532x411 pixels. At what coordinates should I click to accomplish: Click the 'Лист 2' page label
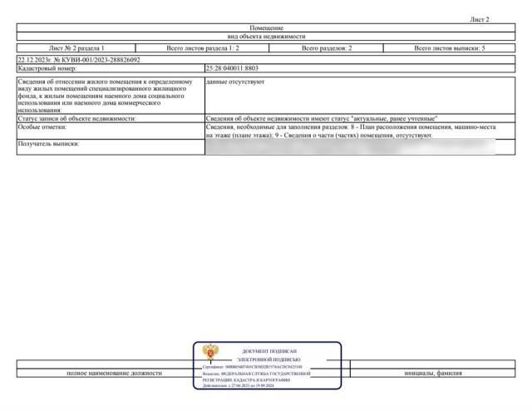pos(480,18)
